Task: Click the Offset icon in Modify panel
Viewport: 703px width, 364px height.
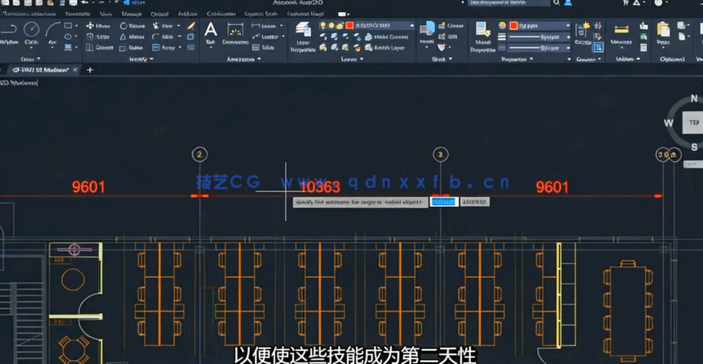Action: pos(191,47)
